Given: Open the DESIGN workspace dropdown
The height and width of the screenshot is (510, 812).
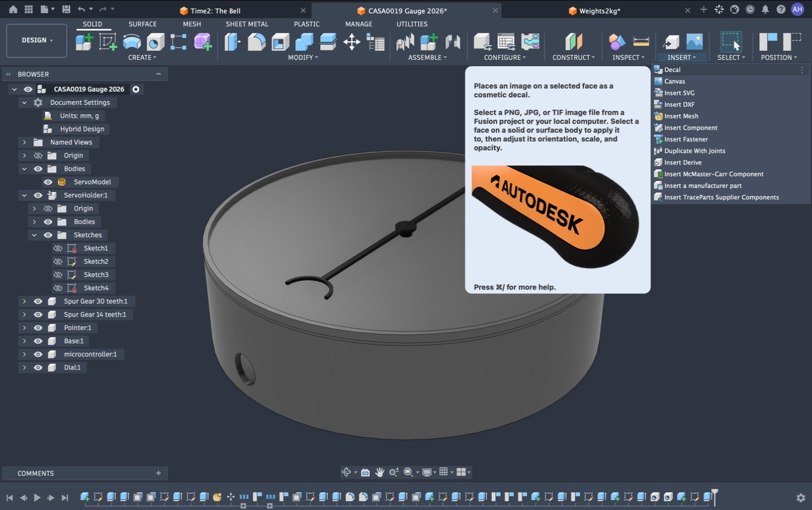Looking at the screenshot, I should tap(37, 40).
